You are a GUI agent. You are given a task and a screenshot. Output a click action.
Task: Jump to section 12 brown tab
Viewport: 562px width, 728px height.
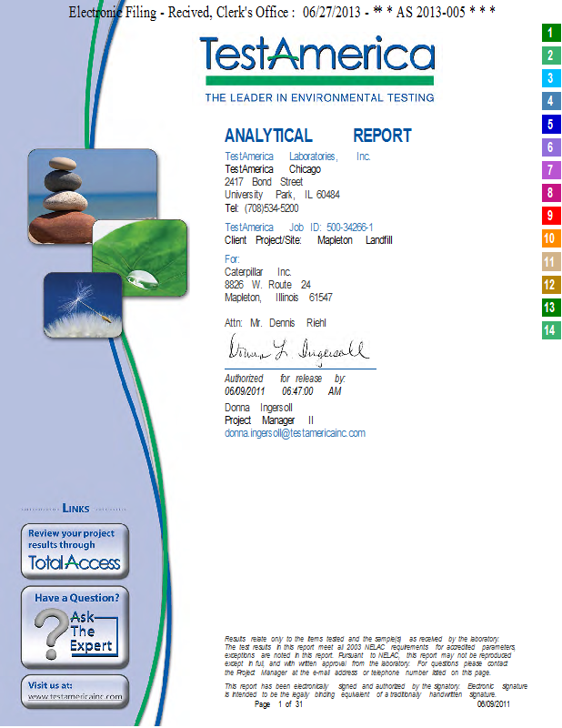point(551,285)
